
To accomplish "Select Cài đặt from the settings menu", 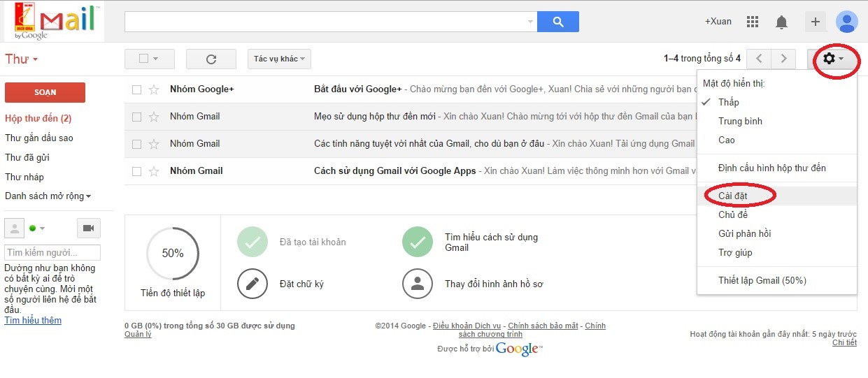I will tap(733, 196).
